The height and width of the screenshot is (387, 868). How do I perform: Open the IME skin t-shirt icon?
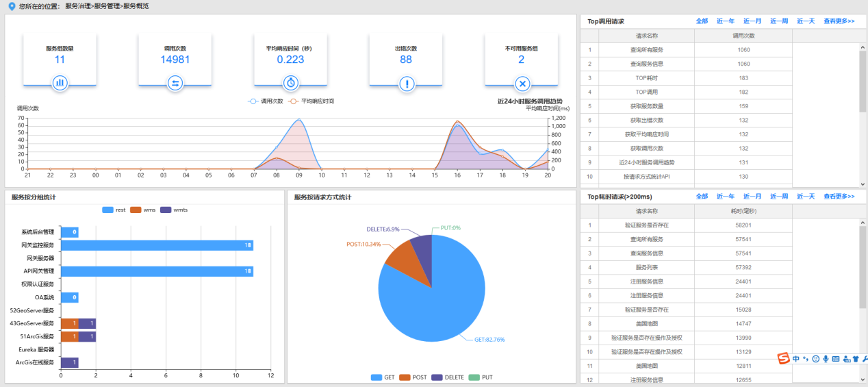coord(856,358)
